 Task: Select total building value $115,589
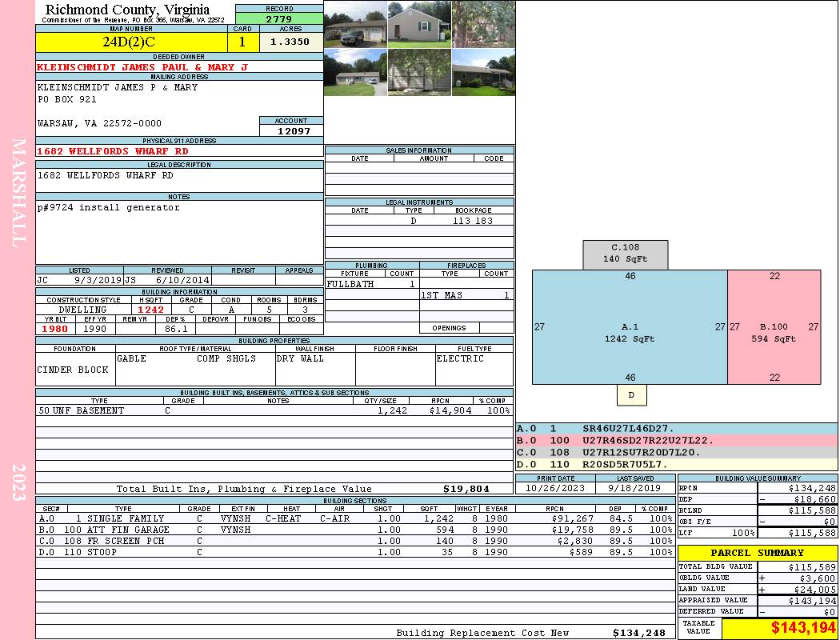(812, 567)
